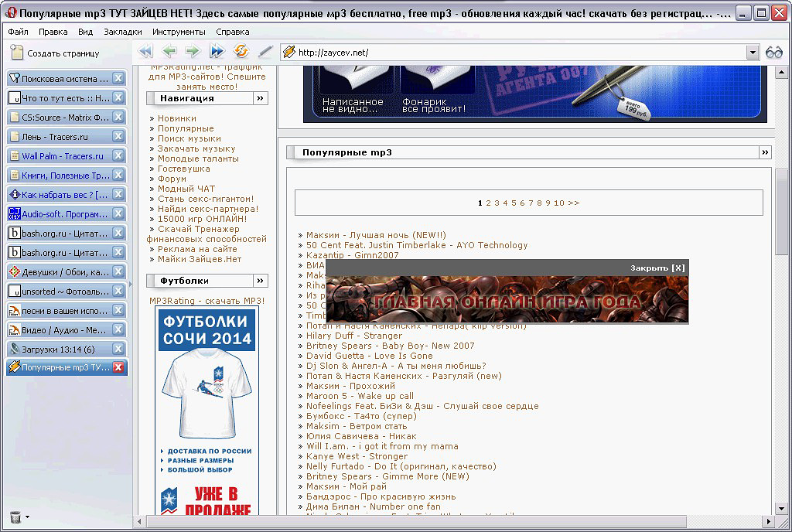The image size is (792, 532).
Task: Click the '>>' next pages link
Action: click(x=574, y=203)
